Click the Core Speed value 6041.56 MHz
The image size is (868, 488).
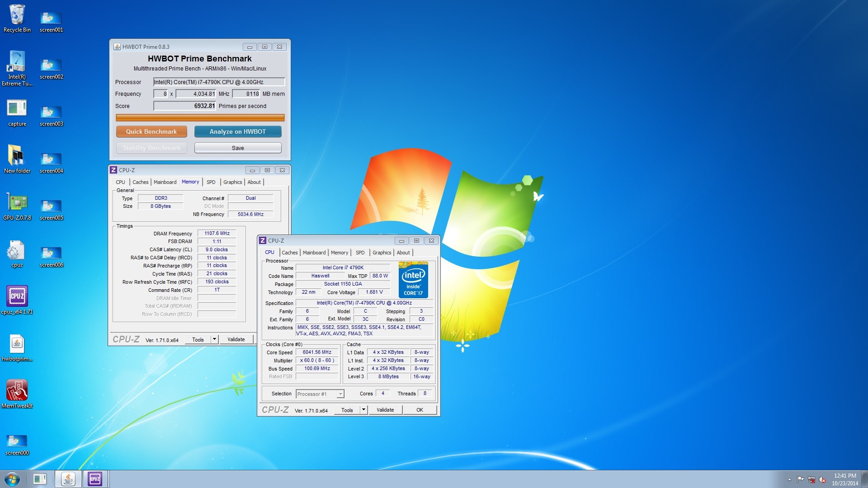[317, 352]
